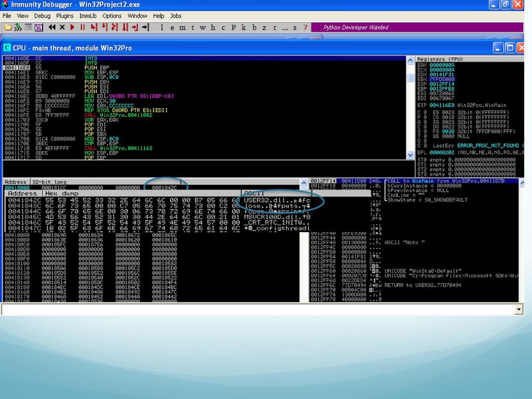
Task: Open the command bar dropdown arrow
Action: click(518, 309)
